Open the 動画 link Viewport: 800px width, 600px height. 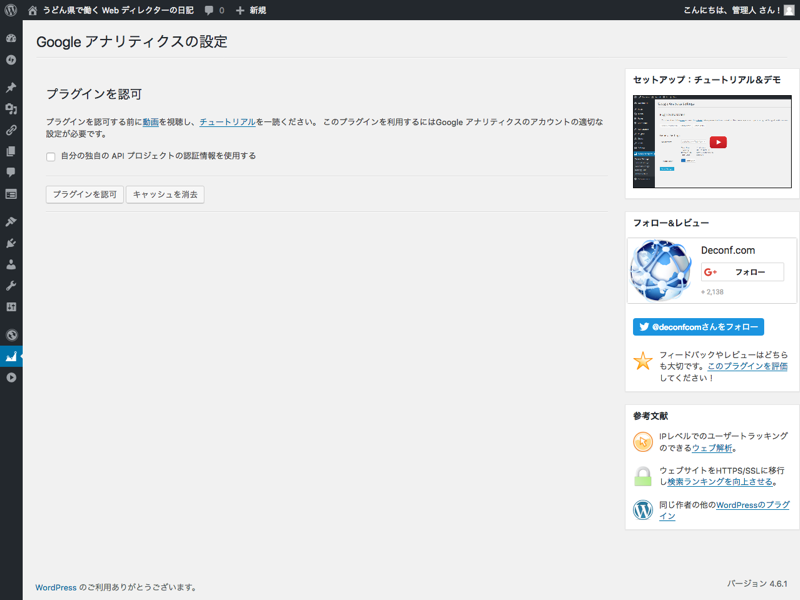tap(151, 122)
